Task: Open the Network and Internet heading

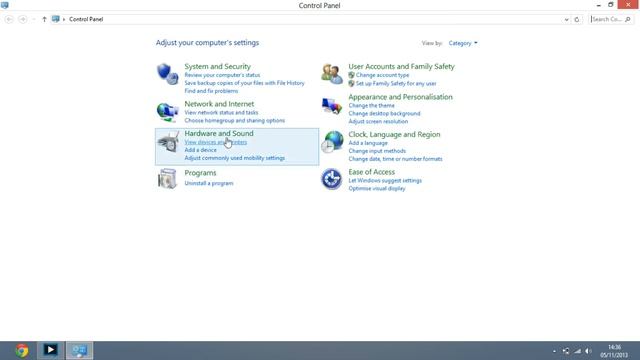Action: click(219, 104)
